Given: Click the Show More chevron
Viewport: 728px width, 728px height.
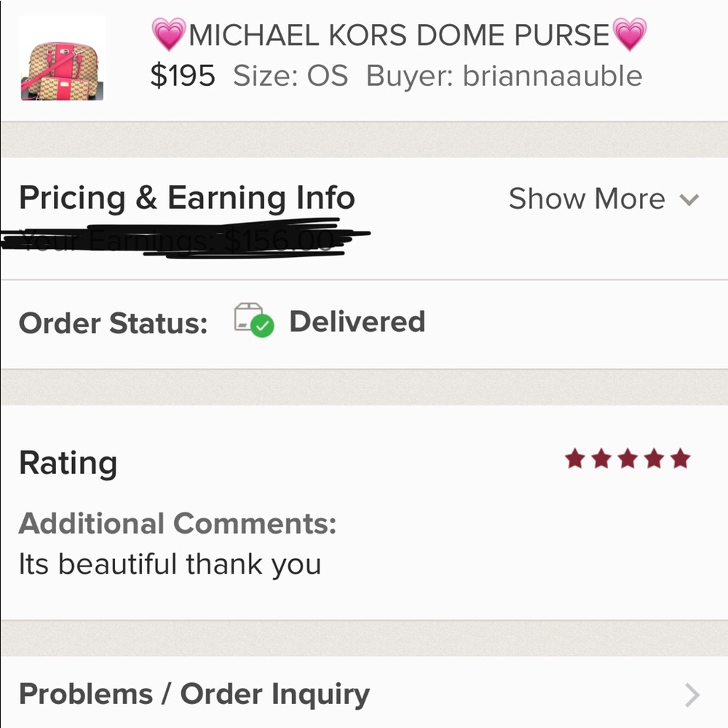Looking at the screenshot, I should coord(689,199).
